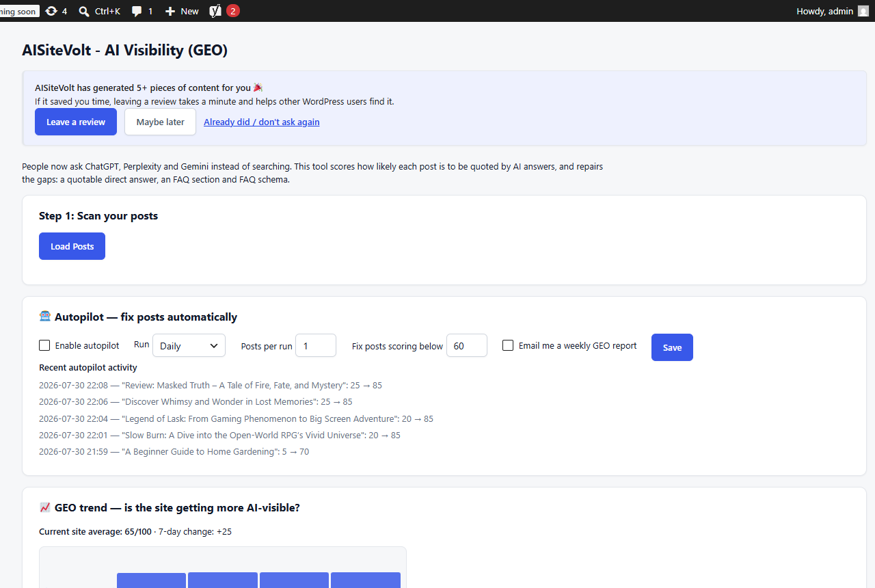Viewport: 875px width, 588px height.
Task: Open the New content menu
Action: pyautogui.click(x=182, y=11)
